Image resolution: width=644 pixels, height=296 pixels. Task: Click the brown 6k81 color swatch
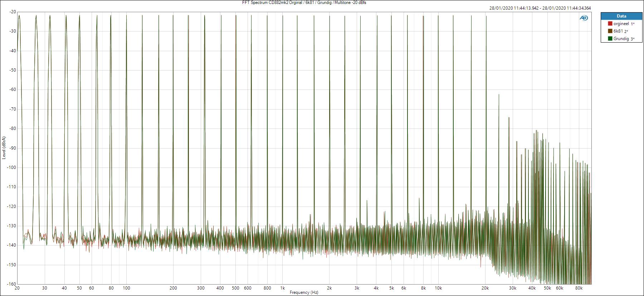pyautogui.click(x=610, y=31)
